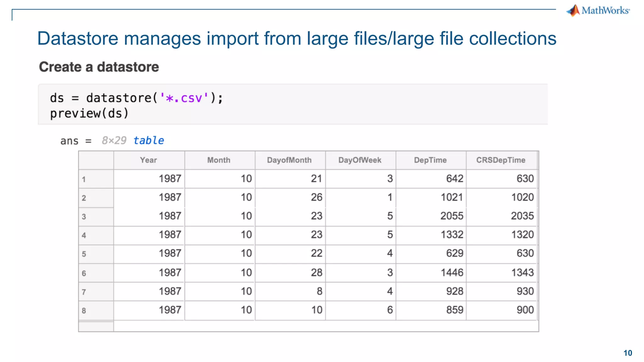The image size is (644, 362).
Task: Click DayofMonth cell 26
Action: pos(290,197)
